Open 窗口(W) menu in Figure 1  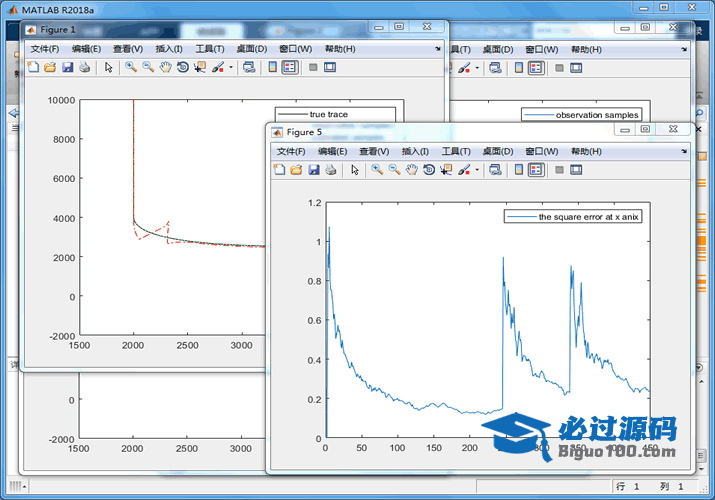[x=295, y=49]
